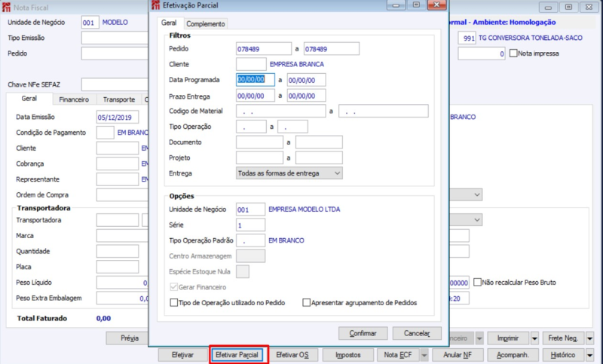Click the Condição de Pagamento code field
The width and height of the screenshot is (603, 364).
(x=105, y=133)
